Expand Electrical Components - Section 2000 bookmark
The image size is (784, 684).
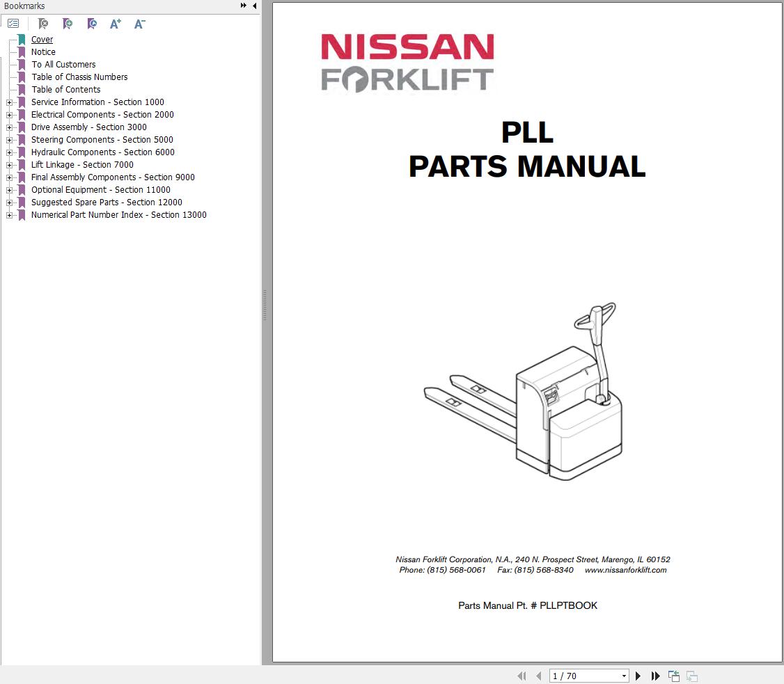(9, 115)
